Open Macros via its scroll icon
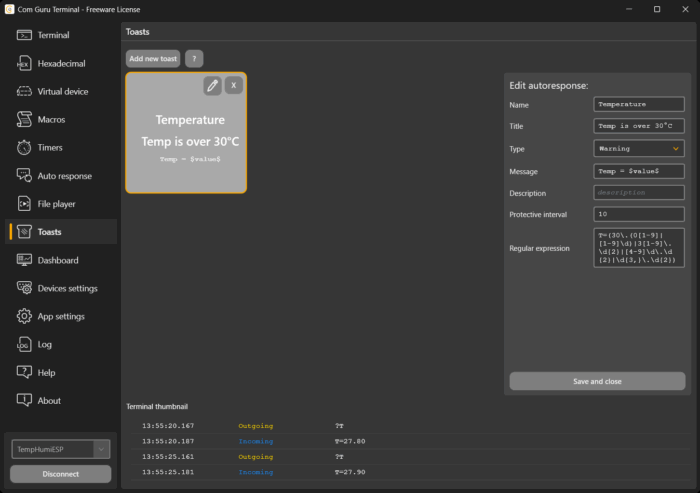 click(24, 119)
